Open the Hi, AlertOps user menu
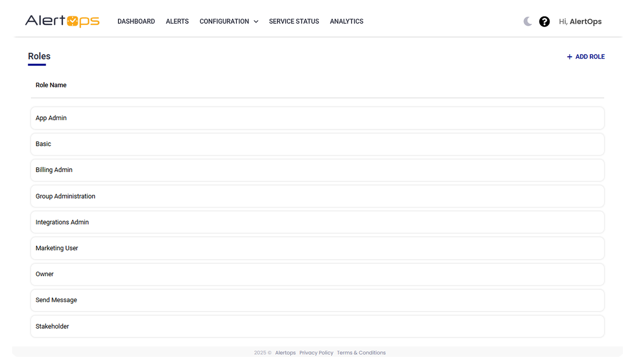 click(580, 21)
